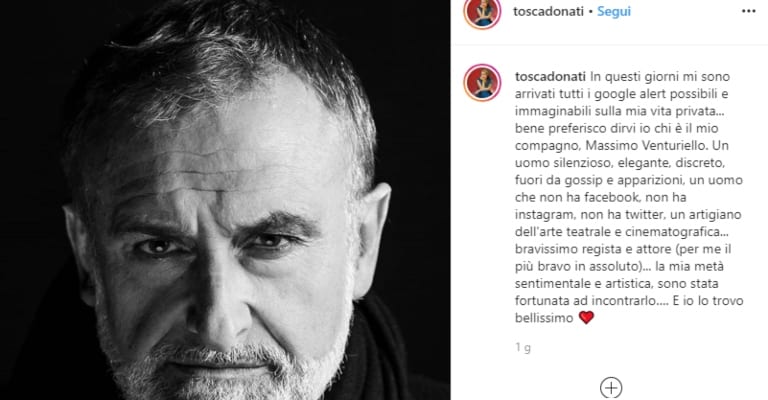The image size is (768, 400).
Task: Open the bold toscadonati name in the caption
Action: pyautogui.click(x=550, y=76)
